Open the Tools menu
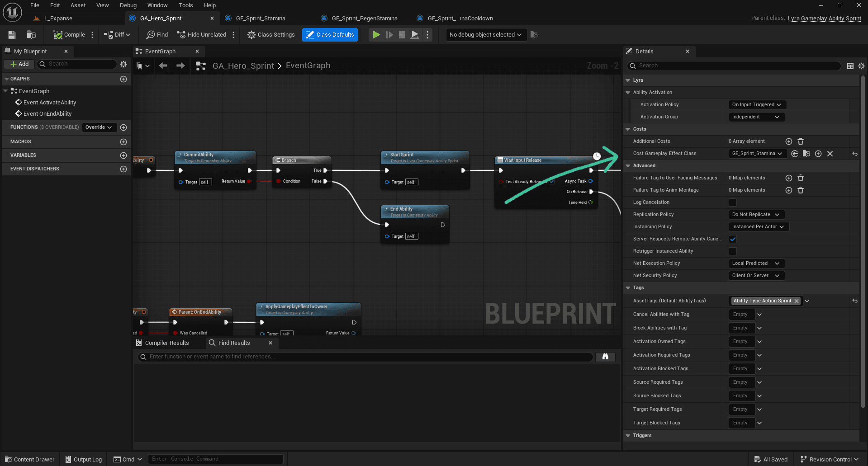The image size is (868, 466). (x=185, y=5)
